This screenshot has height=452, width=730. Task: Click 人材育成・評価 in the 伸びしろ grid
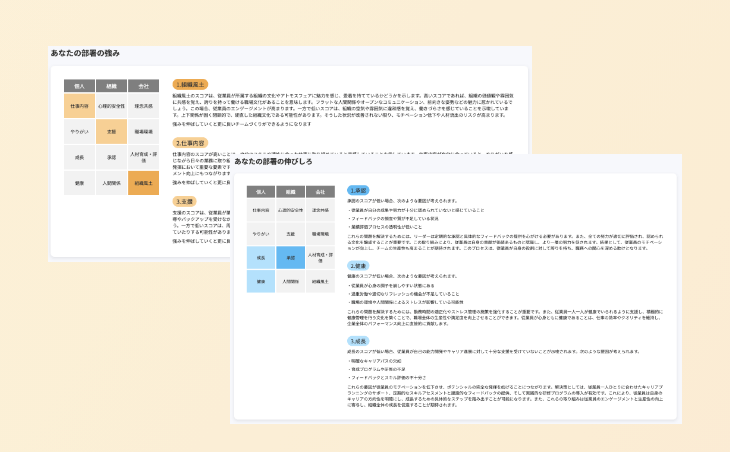point(320,258)
